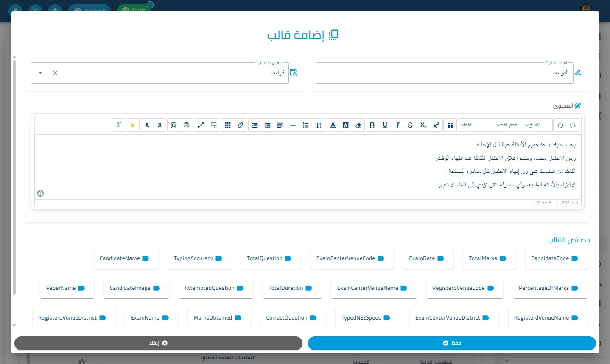Insert a link with the chain icon
This screenshot has width=610, height=364.
tap(241, 125)
